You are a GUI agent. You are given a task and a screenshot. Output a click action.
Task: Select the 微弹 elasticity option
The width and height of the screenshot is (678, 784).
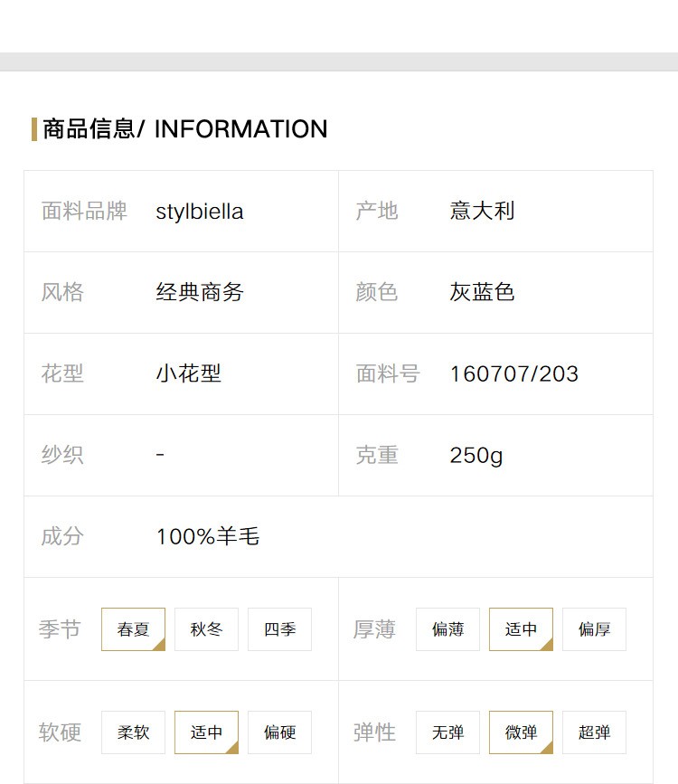click(521, 732)
